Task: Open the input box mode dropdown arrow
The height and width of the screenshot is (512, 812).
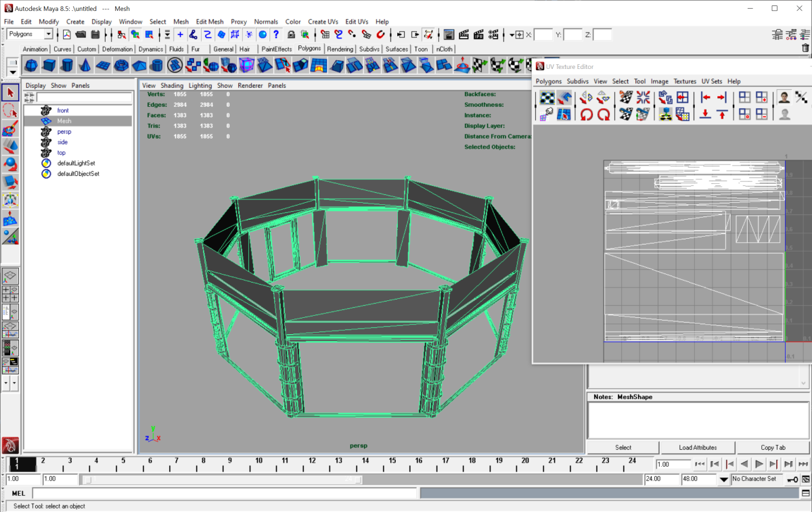Action: pos(512,34)
